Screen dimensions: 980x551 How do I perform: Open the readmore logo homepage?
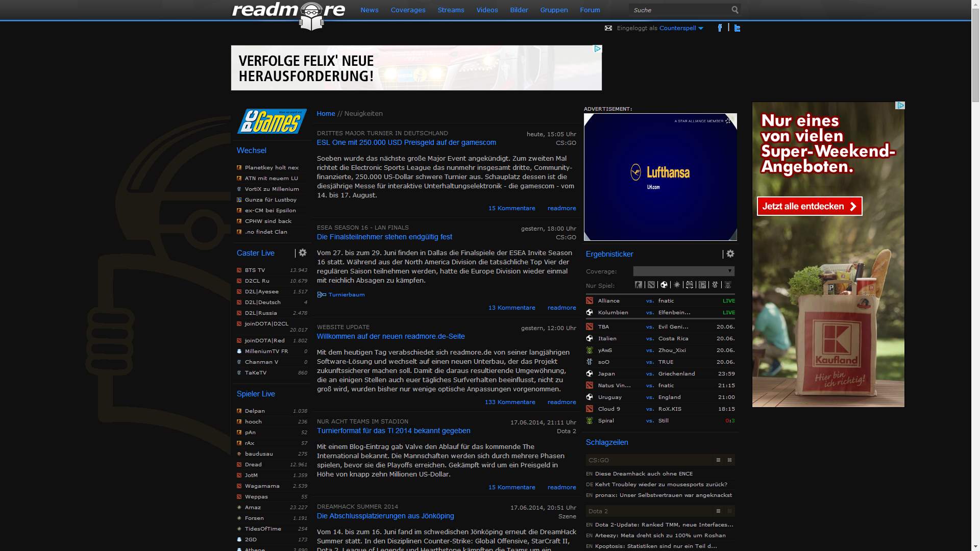[x=288, y=15]
